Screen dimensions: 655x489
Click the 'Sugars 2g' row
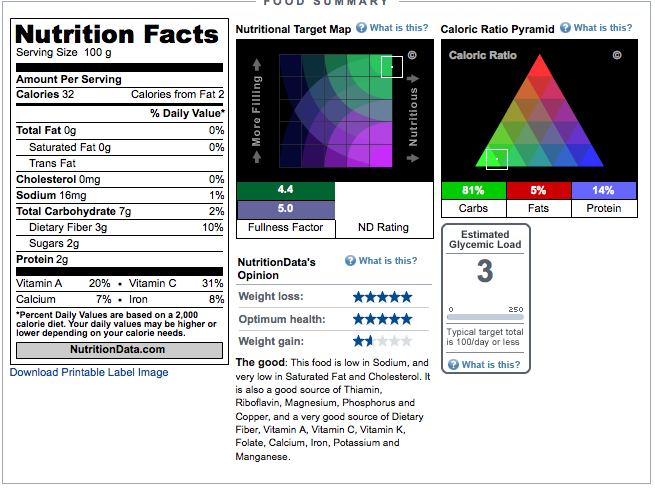tap(120, 243)
